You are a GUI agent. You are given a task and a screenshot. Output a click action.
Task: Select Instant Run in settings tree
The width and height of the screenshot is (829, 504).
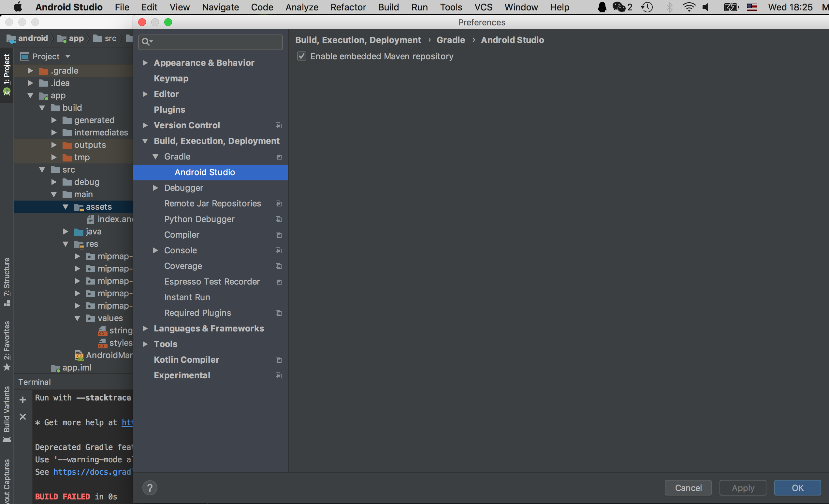(x=187, y=297)
